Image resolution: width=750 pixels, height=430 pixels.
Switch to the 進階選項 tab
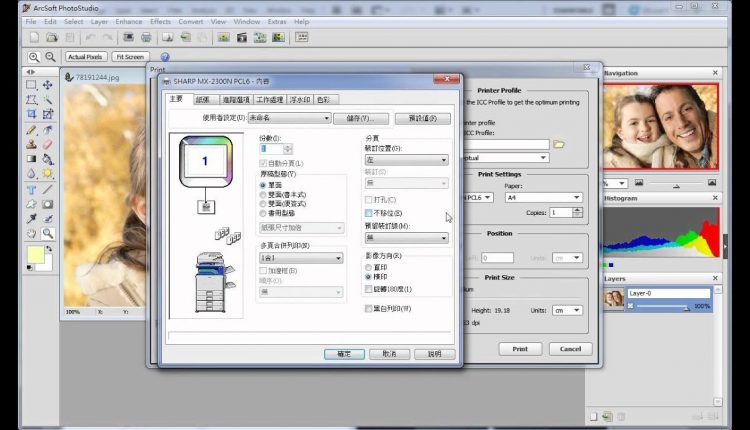(x=236, y=99)
